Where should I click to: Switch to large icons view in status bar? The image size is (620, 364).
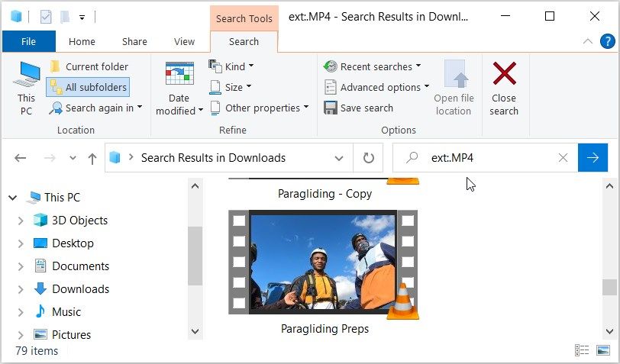pyautogui.click(x=602, y=350)
